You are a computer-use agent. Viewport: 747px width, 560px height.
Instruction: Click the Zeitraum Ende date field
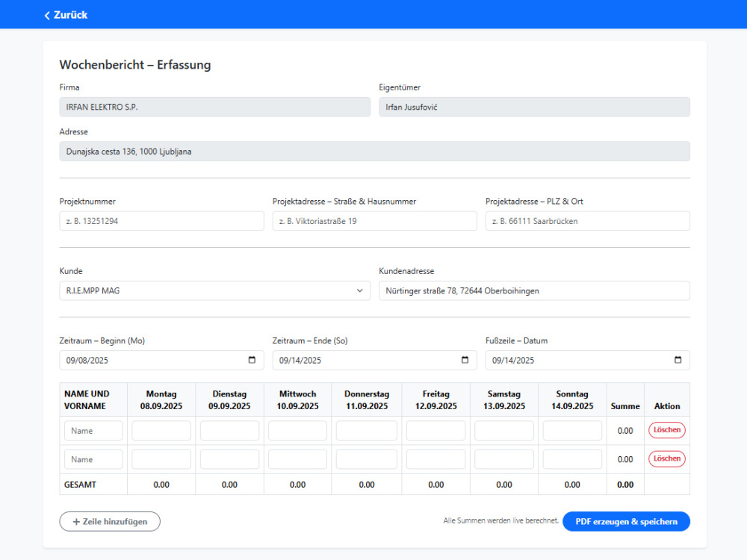coord(374,360)
